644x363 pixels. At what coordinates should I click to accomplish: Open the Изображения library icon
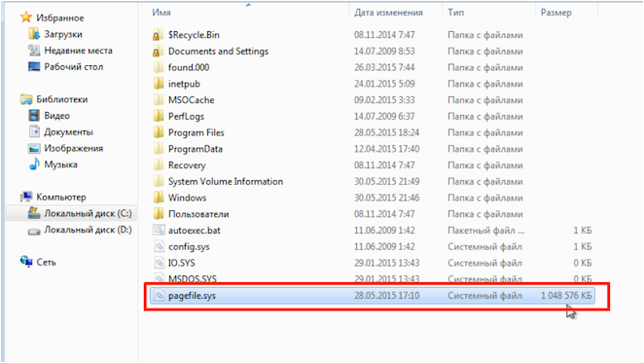pyautogui.click(x=34, y=148)
